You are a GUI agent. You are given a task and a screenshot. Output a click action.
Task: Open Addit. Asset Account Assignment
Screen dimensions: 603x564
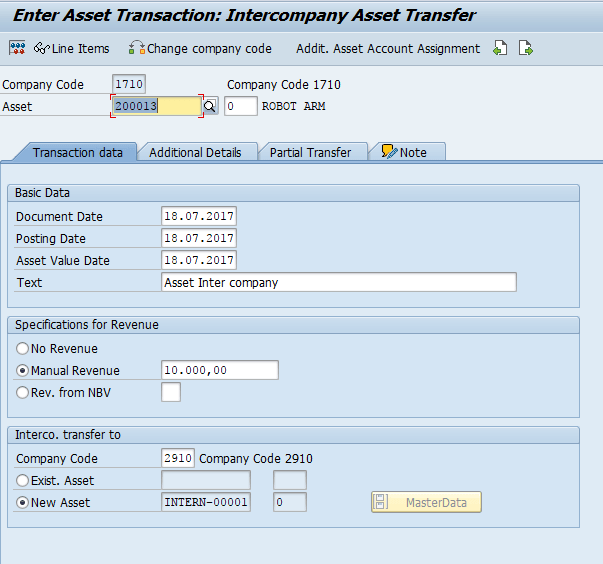[x=387, y=49]
